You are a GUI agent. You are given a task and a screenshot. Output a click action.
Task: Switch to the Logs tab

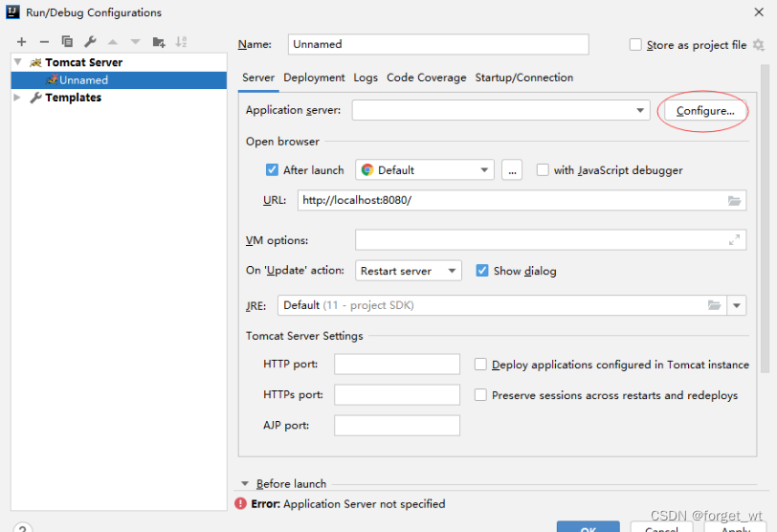(x=366, y=78)
